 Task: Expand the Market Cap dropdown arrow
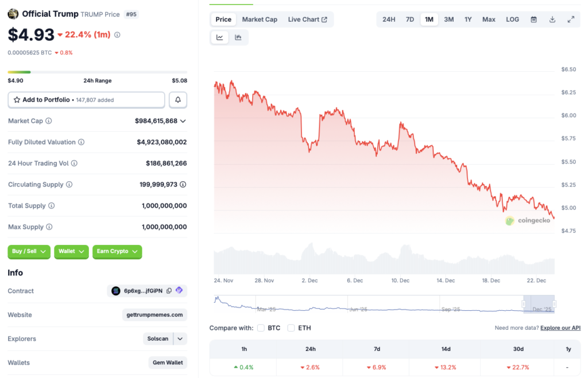(x=183, y=121)
